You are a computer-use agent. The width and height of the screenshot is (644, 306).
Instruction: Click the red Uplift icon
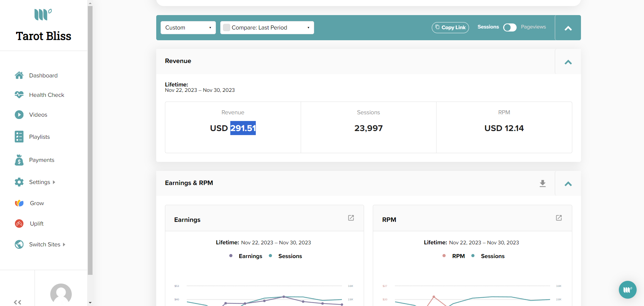click(x=19, y=224)
